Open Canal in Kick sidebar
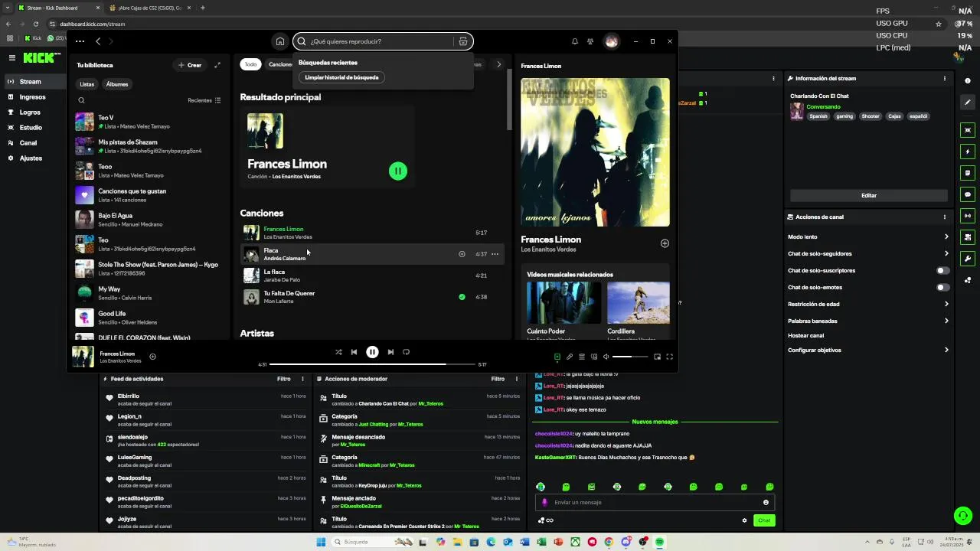 tap(28, 143)
